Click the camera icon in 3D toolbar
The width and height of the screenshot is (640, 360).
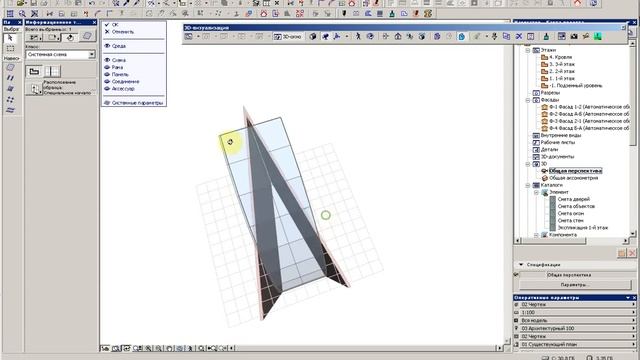point(574,37)
